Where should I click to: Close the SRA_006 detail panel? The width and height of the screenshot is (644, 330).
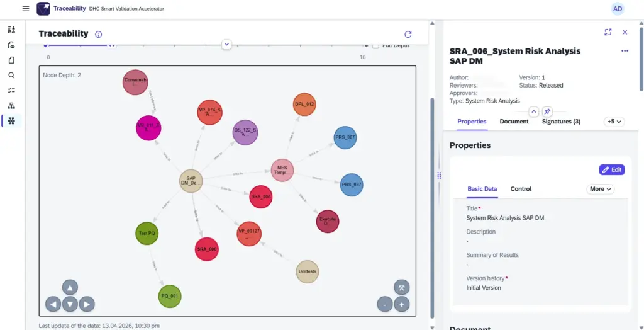(x=625, y=32)
